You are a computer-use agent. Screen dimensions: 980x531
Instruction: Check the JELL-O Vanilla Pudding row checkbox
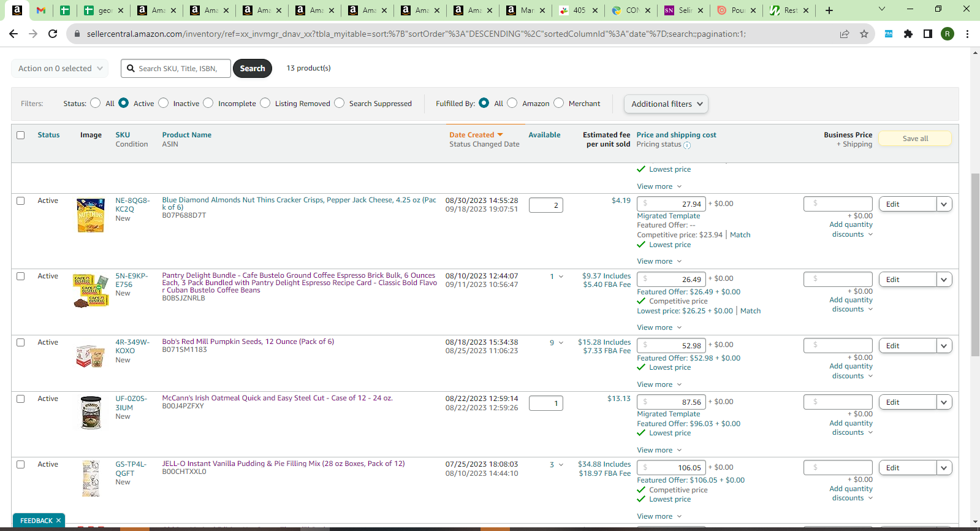click(x=21, y=464)
